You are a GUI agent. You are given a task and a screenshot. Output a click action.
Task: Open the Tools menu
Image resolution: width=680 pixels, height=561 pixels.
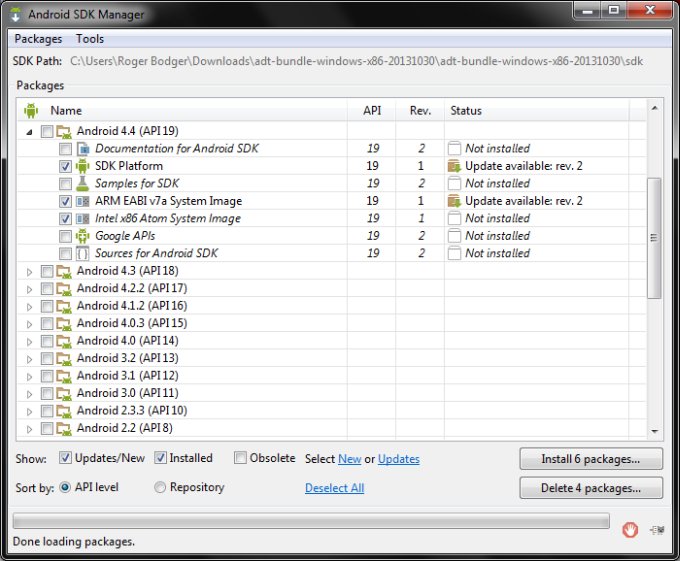click(90, 39)
